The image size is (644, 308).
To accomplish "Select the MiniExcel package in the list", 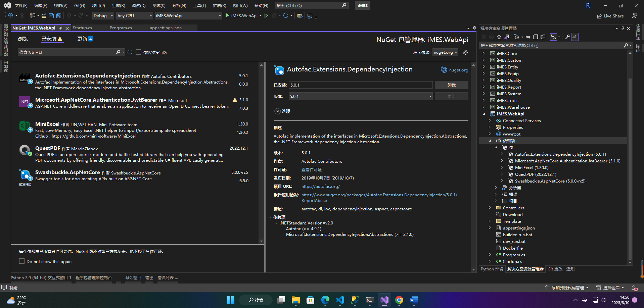I will [134, 130].
